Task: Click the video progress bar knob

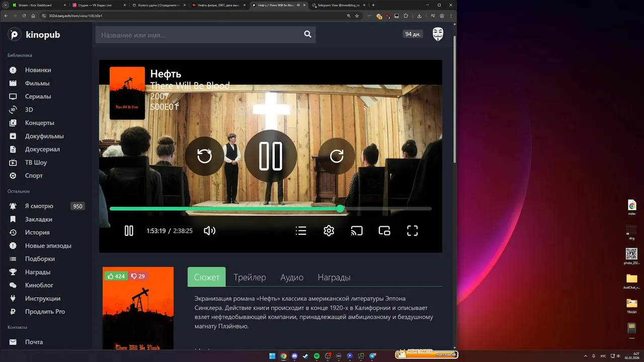Action: [x=340, y=209]
